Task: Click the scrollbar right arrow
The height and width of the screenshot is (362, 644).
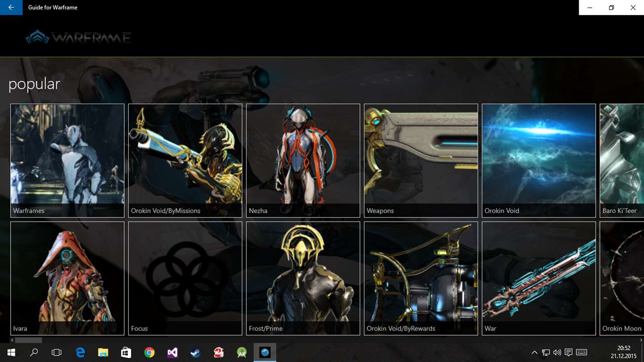Action: click(641, 340)
